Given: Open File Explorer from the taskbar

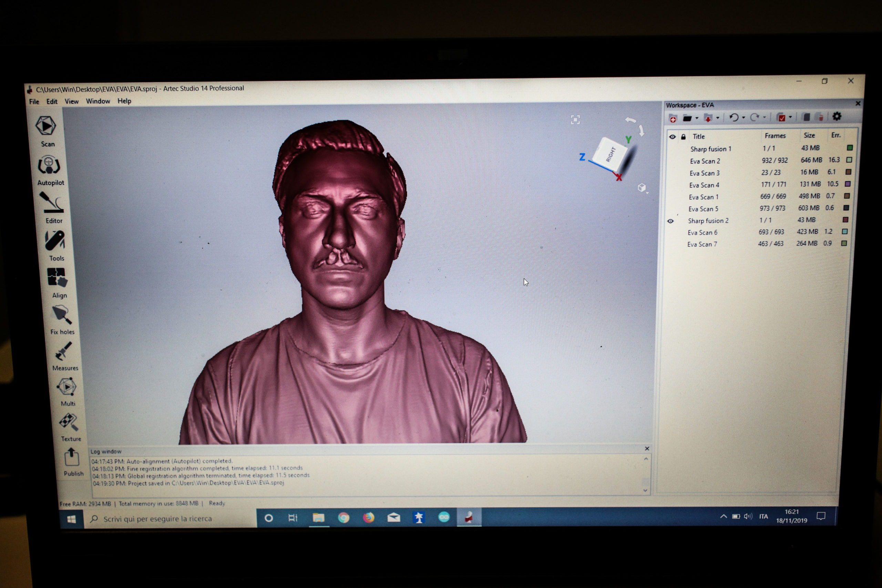Looking at the screenshot, I should [318, 518].
